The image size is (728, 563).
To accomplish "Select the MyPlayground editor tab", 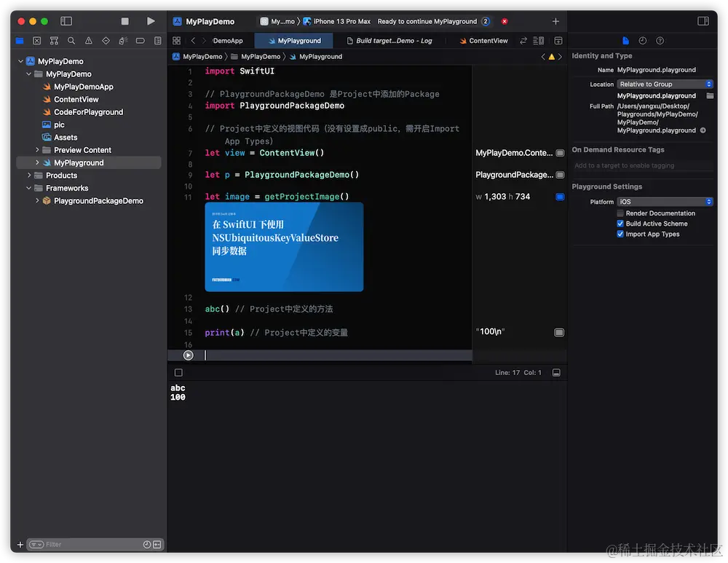I will click(294, 41).
